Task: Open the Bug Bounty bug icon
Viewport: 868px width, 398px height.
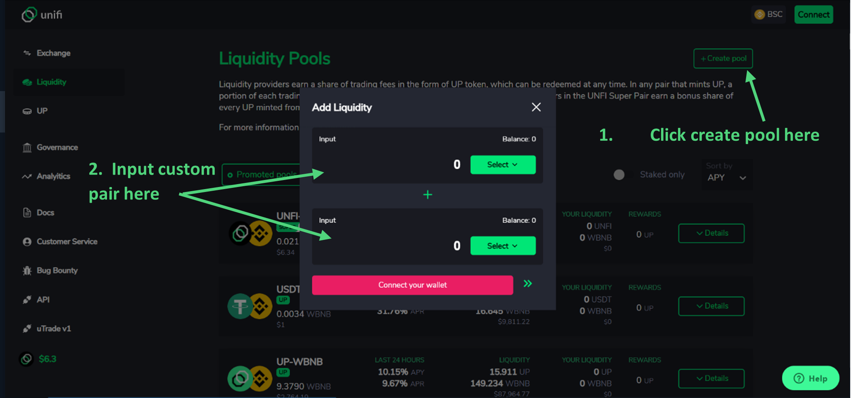Action: 27,270
